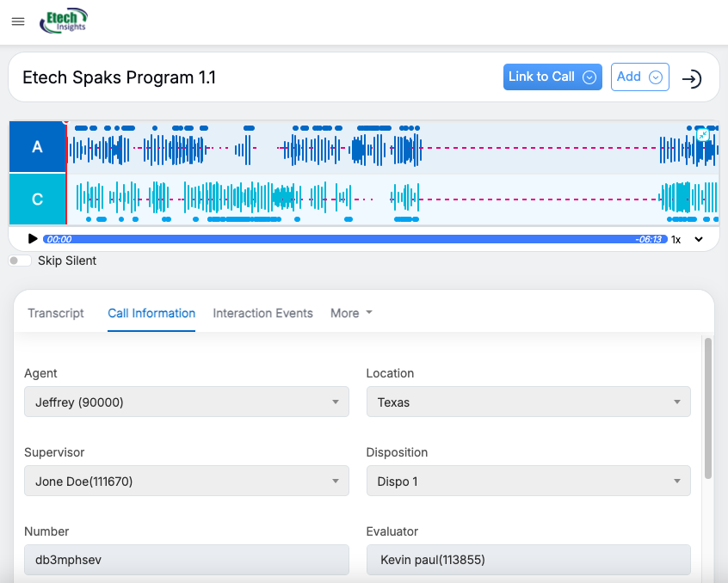The height and width of the screenshot is (583, 728).
Task: Open the hamburger navigation menu
Action: click(x=18, y=21)
